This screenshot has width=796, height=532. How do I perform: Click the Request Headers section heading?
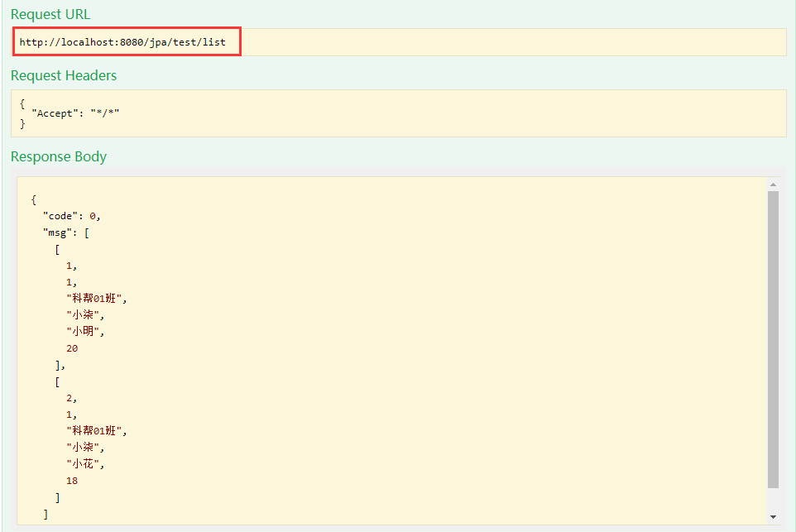64,75
